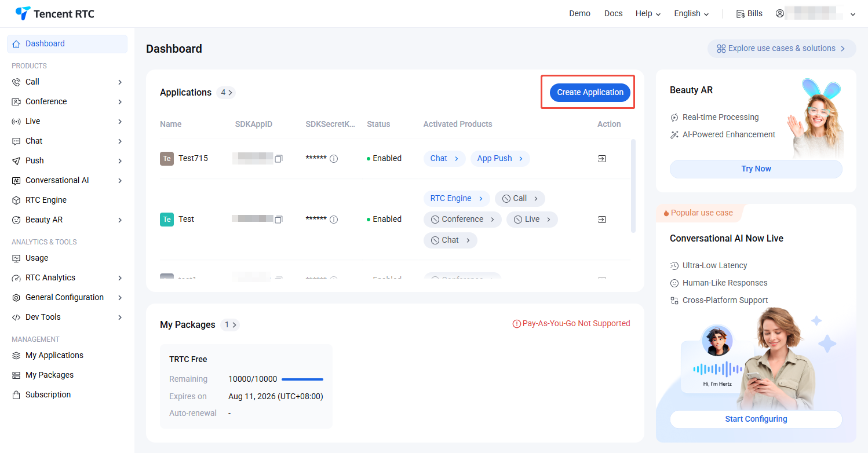Open the RTC Engine tag for Test
This screenshot has height=453, width=868.
tap(457, 199)
